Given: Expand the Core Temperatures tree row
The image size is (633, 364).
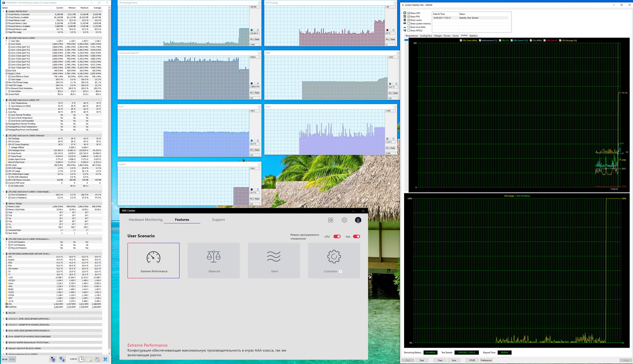Looking at the screenshot, I should pos(6,103).
